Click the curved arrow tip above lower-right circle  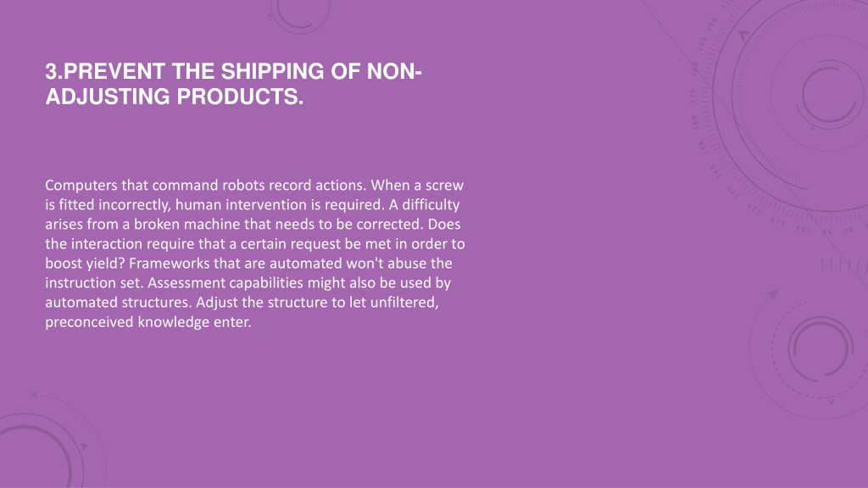773,294
